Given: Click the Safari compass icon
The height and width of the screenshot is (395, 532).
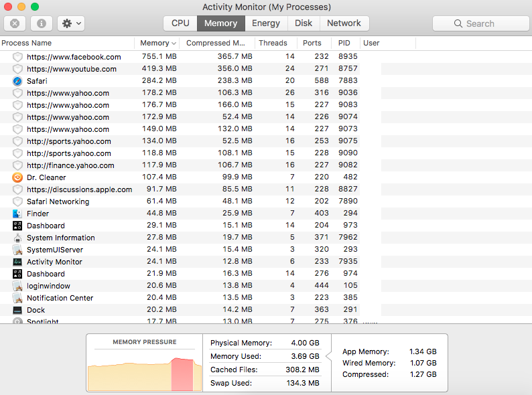Looking at the screenshot, I should [17, 81].
